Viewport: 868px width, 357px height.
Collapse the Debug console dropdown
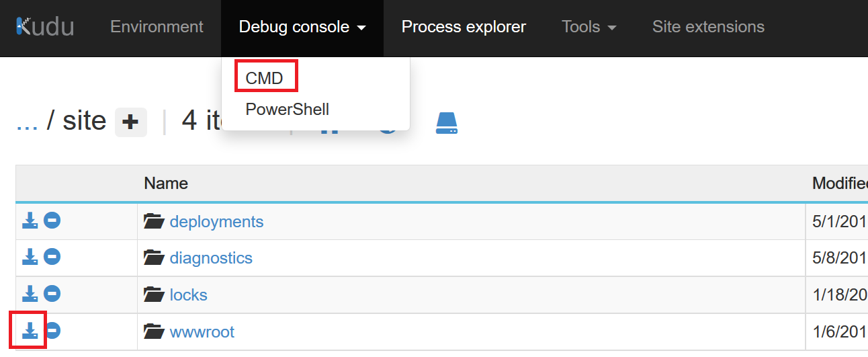click(302, 27)
